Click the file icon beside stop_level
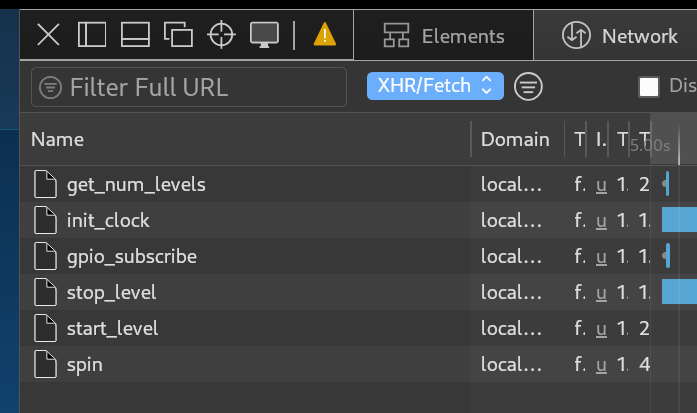Screen dimensions: 697x413 [x=45, y=292]
